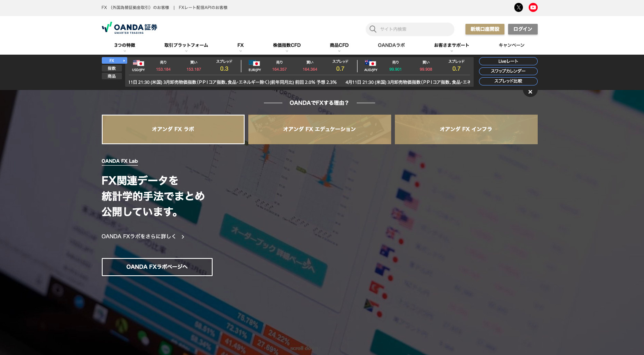Switch rate ticker to 商品
This screenshot has height=355, width=644.
[112, 76]
